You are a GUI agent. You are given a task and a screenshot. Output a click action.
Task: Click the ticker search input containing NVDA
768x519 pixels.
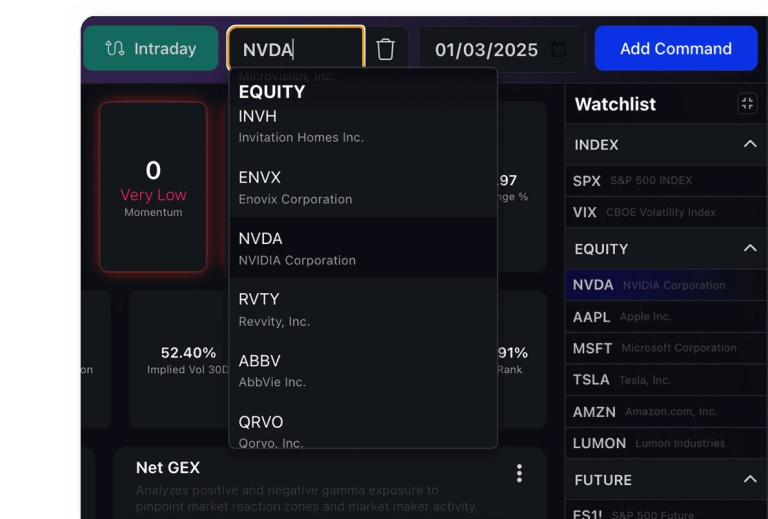tap(296, 49)
